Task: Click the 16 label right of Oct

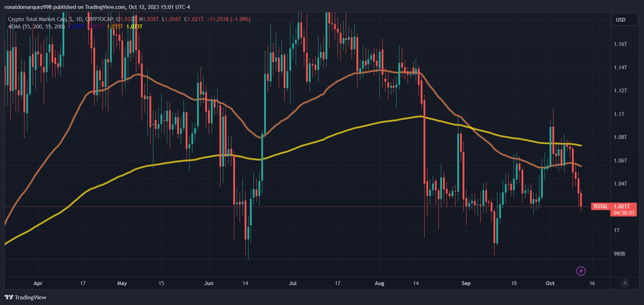Action: coord(592,283)
